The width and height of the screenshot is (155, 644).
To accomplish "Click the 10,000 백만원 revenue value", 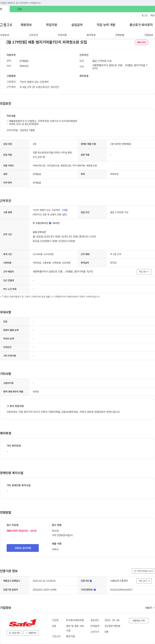I will (112, 626).
